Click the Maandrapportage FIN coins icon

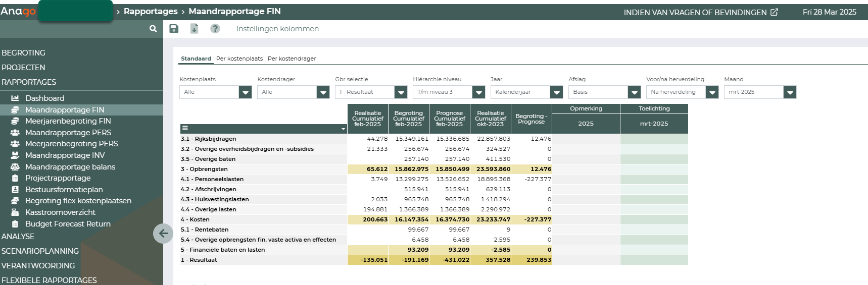(x=15, y=110)
